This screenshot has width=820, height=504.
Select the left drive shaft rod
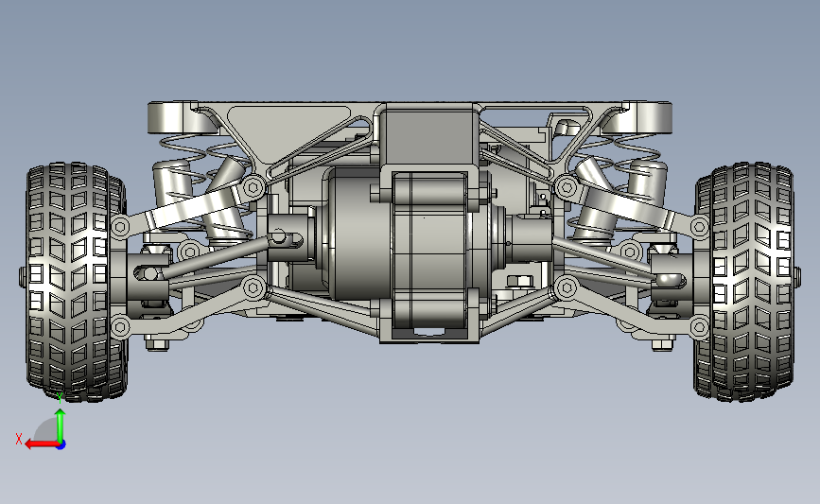tap(216, 256)
